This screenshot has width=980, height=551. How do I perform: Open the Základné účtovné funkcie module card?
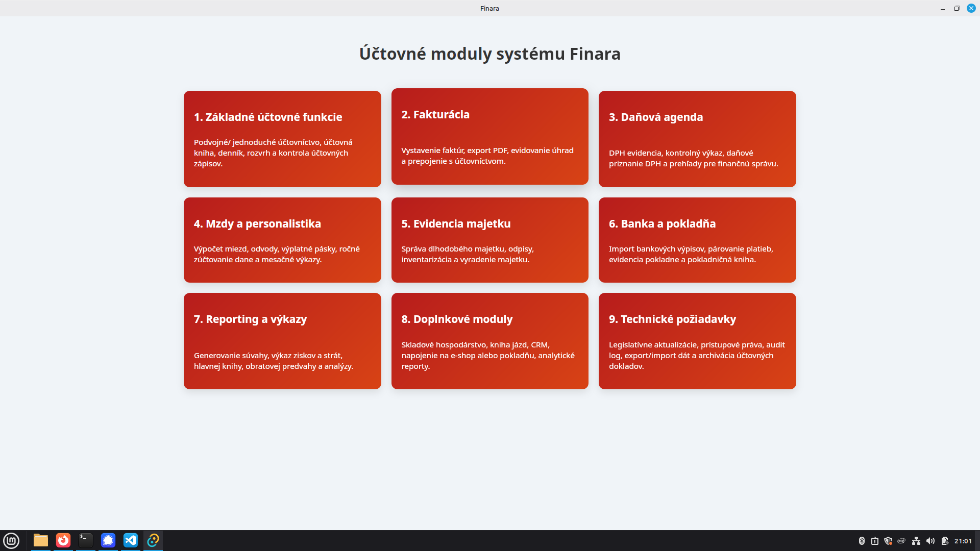click(x=282, y=139)
